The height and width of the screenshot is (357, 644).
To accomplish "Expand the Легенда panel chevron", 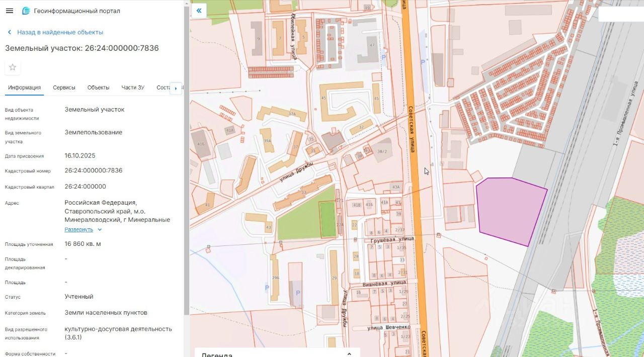I will (x=349, y=354).
